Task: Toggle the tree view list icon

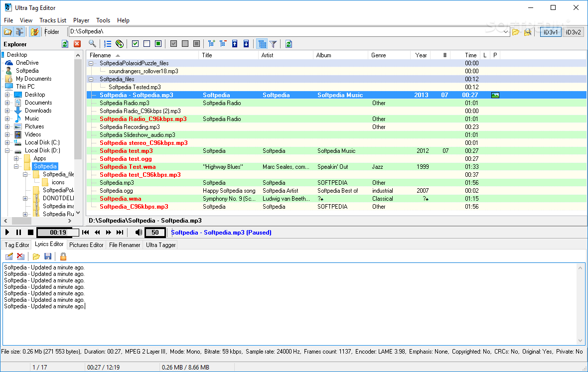Action: (262, 44)
